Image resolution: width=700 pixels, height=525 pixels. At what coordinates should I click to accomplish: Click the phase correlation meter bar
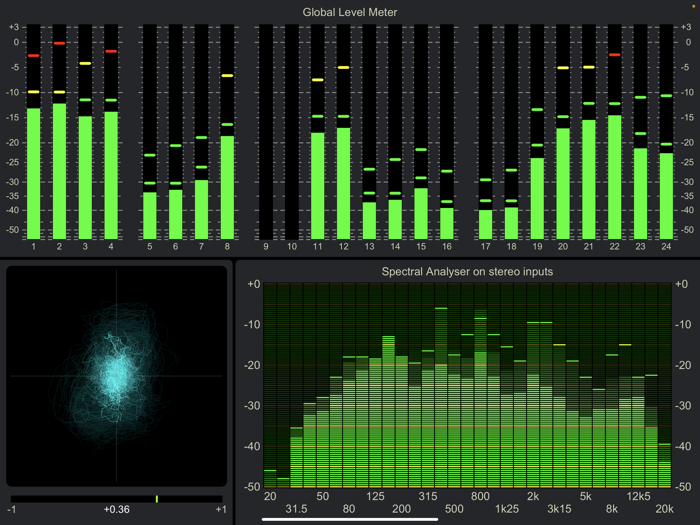(117, 499)
